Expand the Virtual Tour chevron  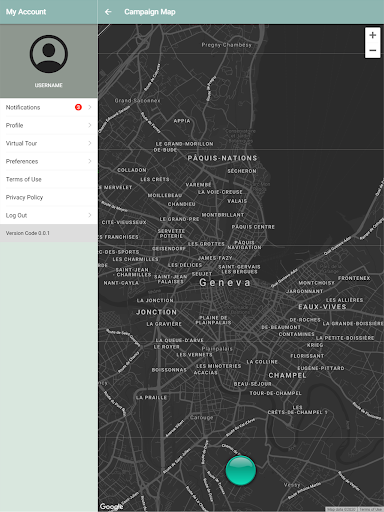coord(90,143)
